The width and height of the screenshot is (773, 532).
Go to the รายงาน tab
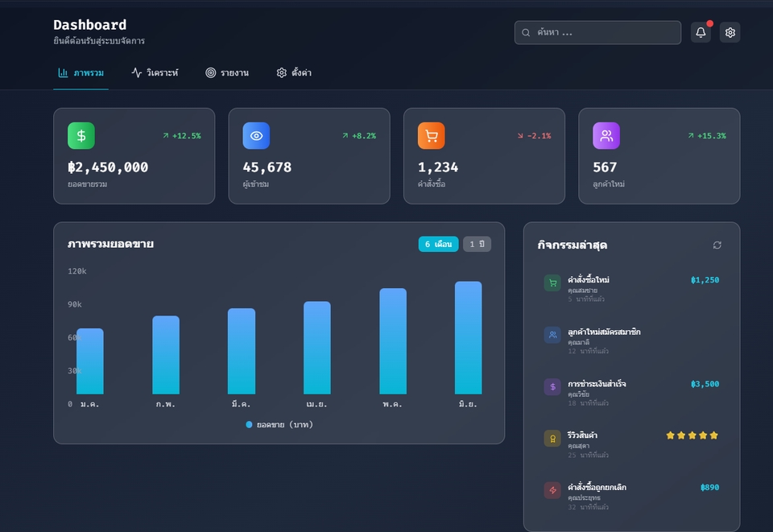click(x=227, y=72)
